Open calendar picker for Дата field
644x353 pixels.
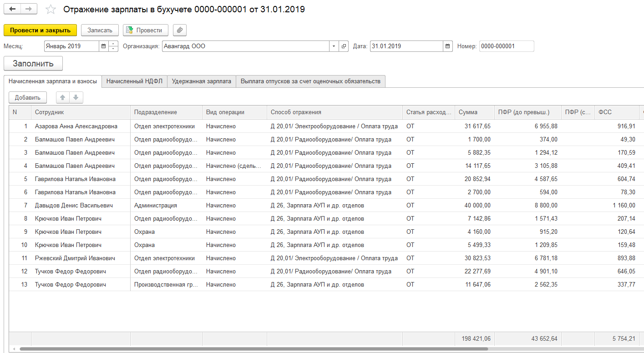click(448, 46)
